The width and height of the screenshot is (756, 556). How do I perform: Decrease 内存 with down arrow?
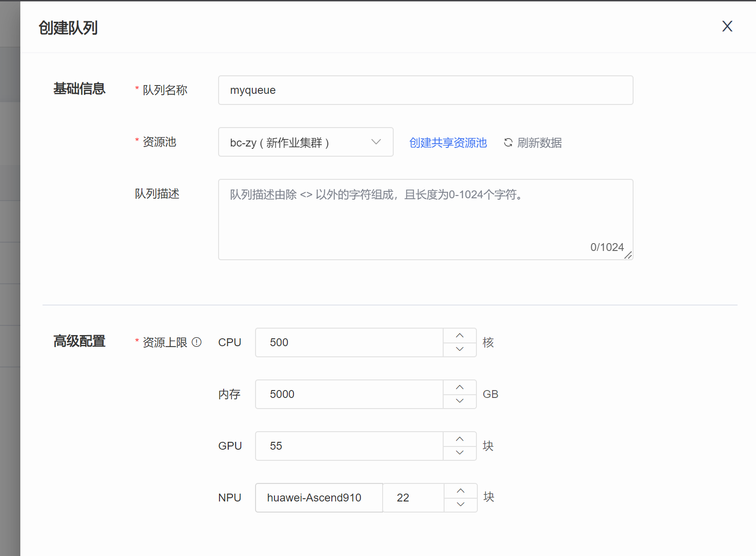tap(460, 401)
